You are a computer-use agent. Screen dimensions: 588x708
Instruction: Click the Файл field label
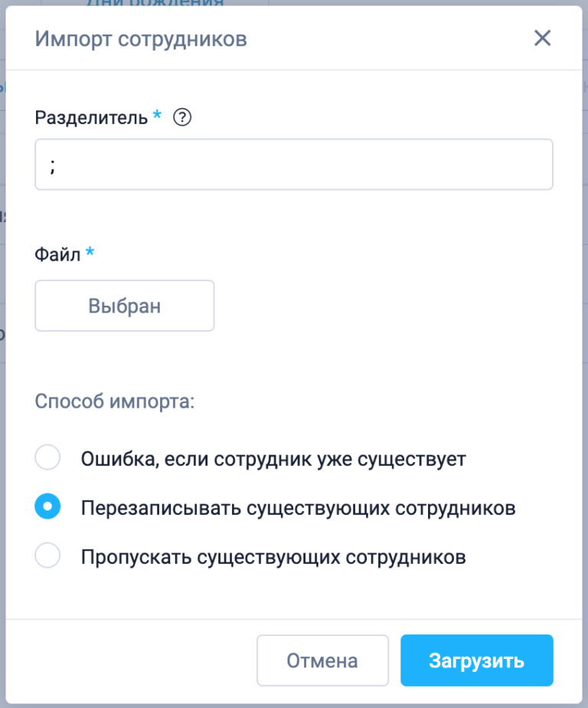coord(57,254)
